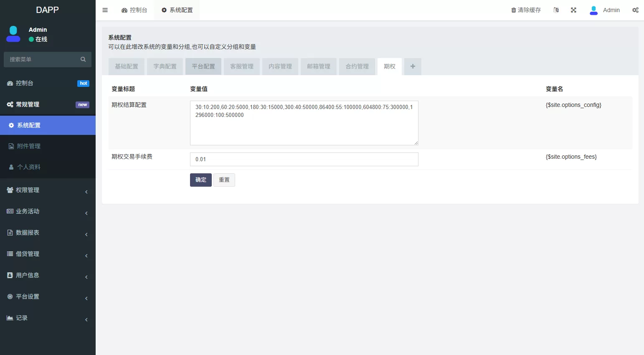Open the 控制台 top navigation tab
The height and width of the screenshot is (355, 644).
(134, 10)
